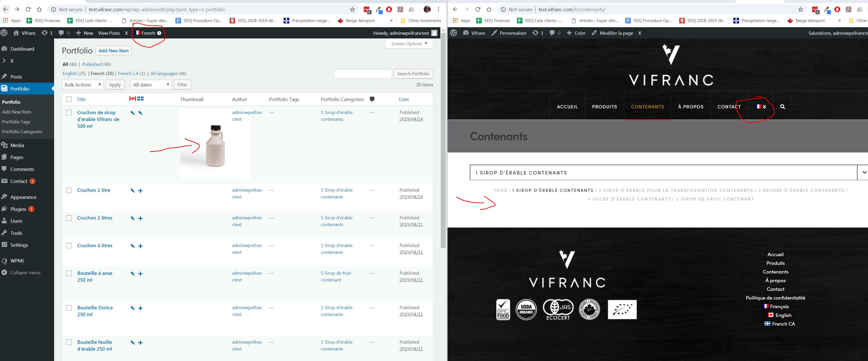This screenshot has height=361, width=868.
Task: Click the pencil edit icon for Cruchon 1 litre
Action: (x=133, y=191)
